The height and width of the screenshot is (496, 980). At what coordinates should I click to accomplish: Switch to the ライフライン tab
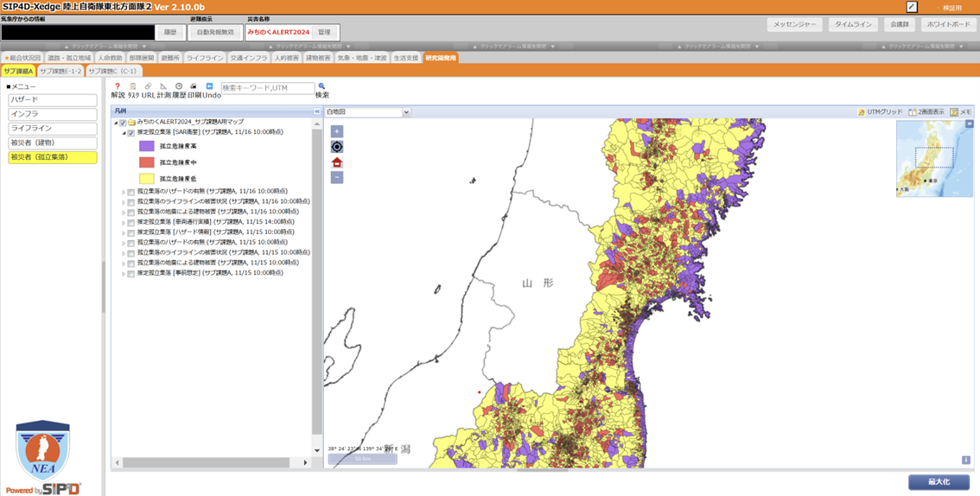(x=205, y=58)
